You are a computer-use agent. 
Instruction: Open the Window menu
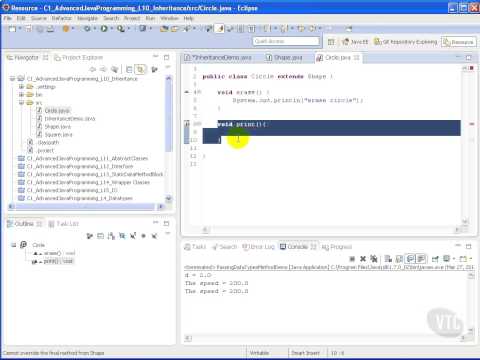(169, 18)
